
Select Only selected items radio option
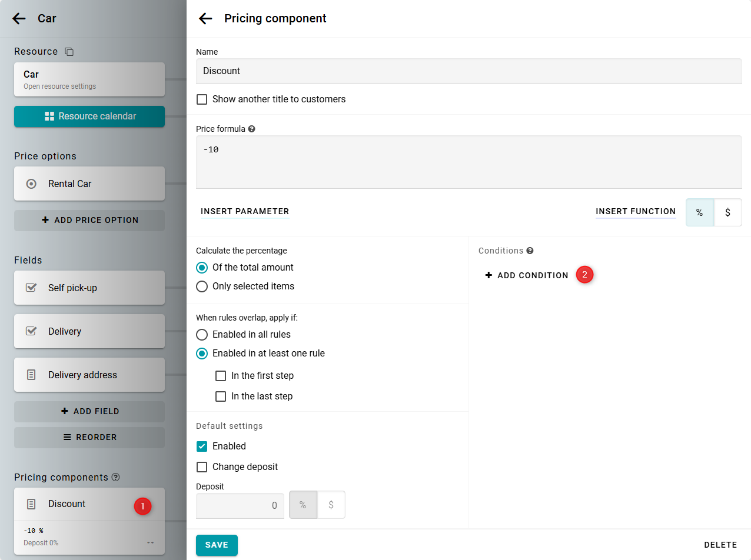[202, 286]
